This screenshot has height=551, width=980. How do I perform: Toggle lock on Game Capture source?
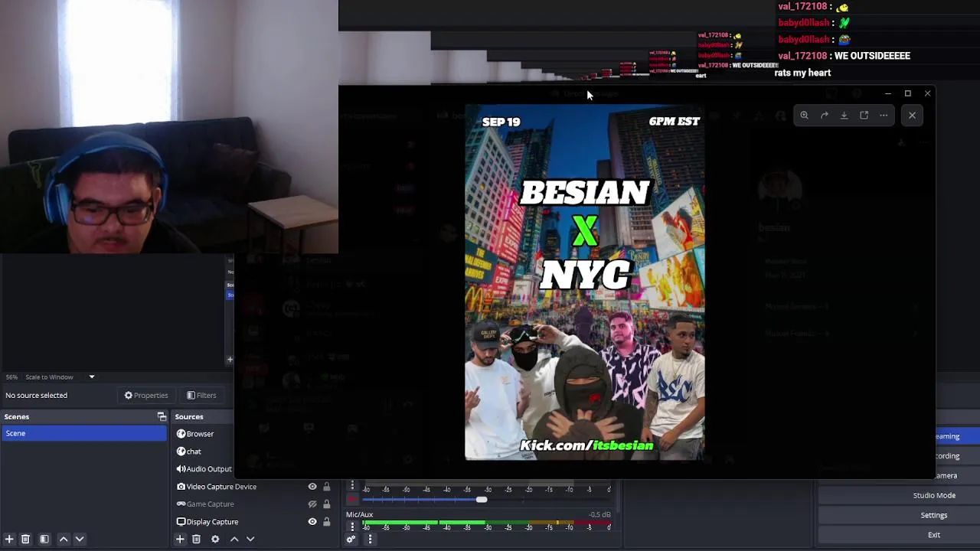pos(326,504)
